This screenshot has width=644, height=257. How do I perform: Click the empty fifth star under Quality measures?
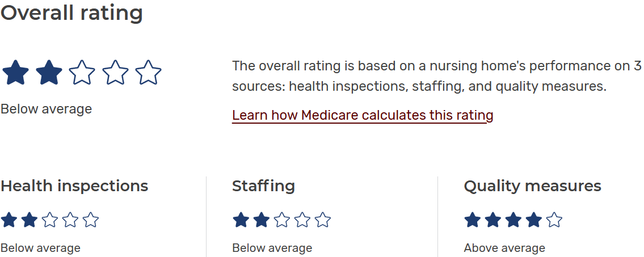click(554, 220)
